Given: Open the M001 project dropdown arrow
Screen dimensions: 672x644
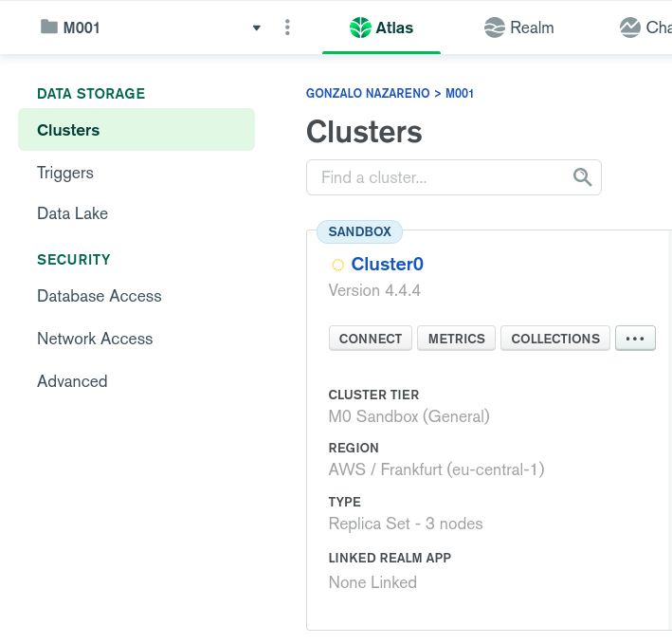Looking at the screenshot, I should click(x=256, y=28).
